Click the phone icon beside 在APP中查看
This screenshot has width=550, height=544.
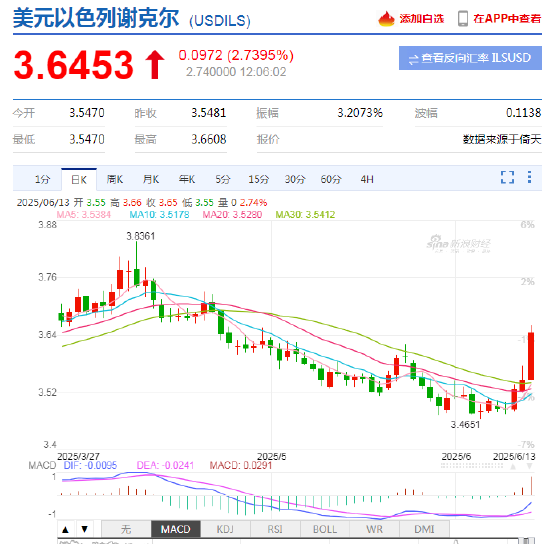[x=463, y=19]
